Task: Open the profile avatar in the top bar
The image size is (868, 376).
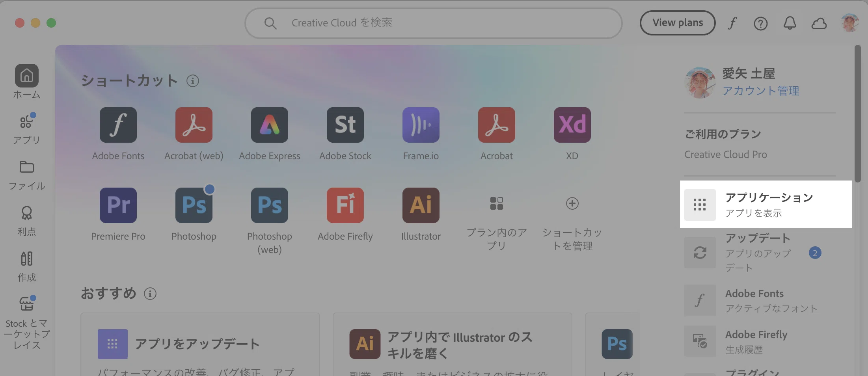Action: click(849, 23)
